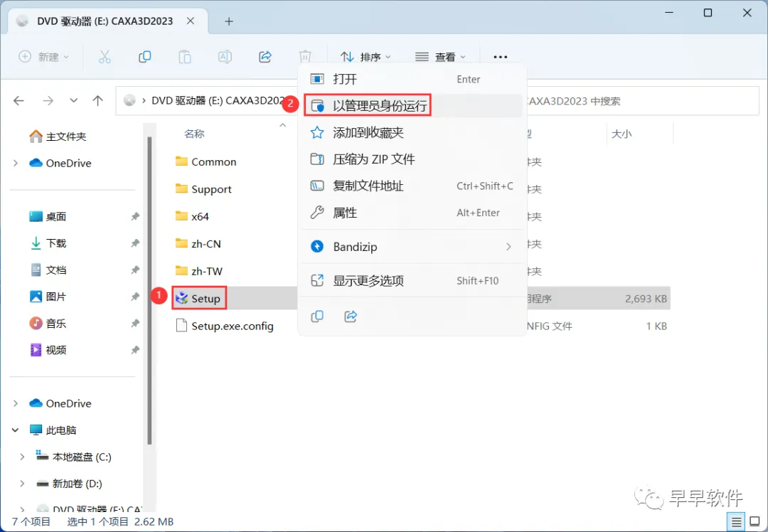Choose 属性 in context menu
This screenshot has width=768, height=532.
click(x=412, y=213)
